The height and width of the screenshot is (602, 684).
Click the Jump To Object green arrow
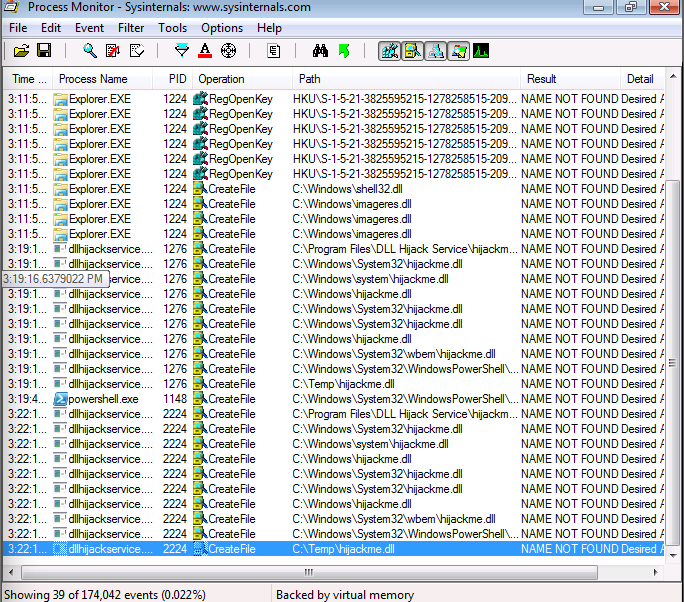pos(344,51)
